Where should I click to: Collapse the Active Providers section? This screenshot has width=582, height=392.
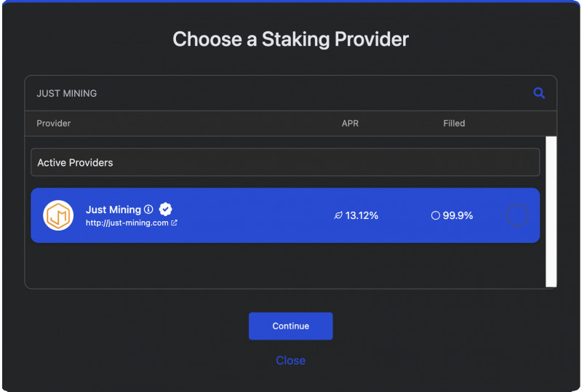click(x=285, y=162)
